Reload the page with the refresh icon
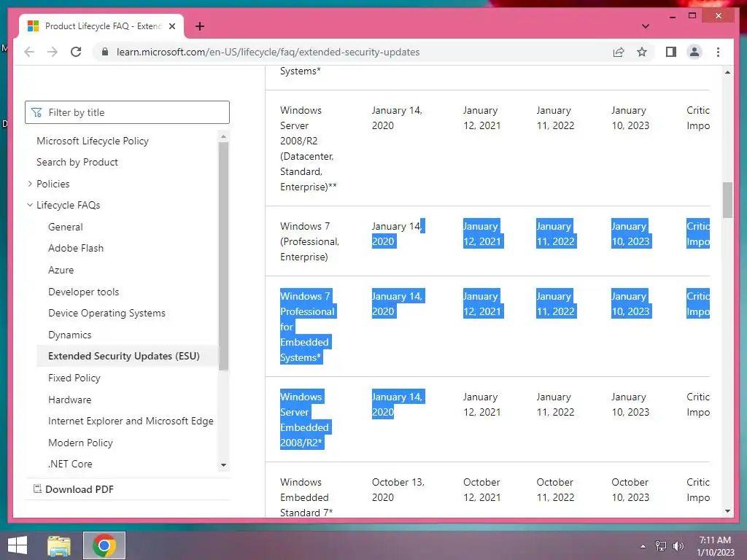 76,52
